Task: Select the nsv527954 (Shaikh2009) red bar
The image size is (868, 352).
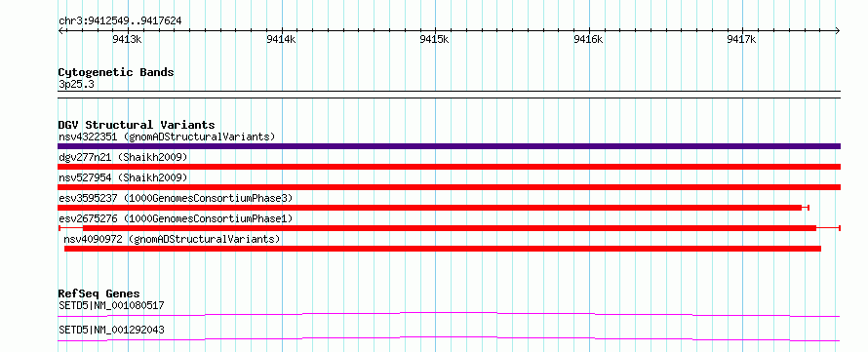Action: tap(449, 187)
